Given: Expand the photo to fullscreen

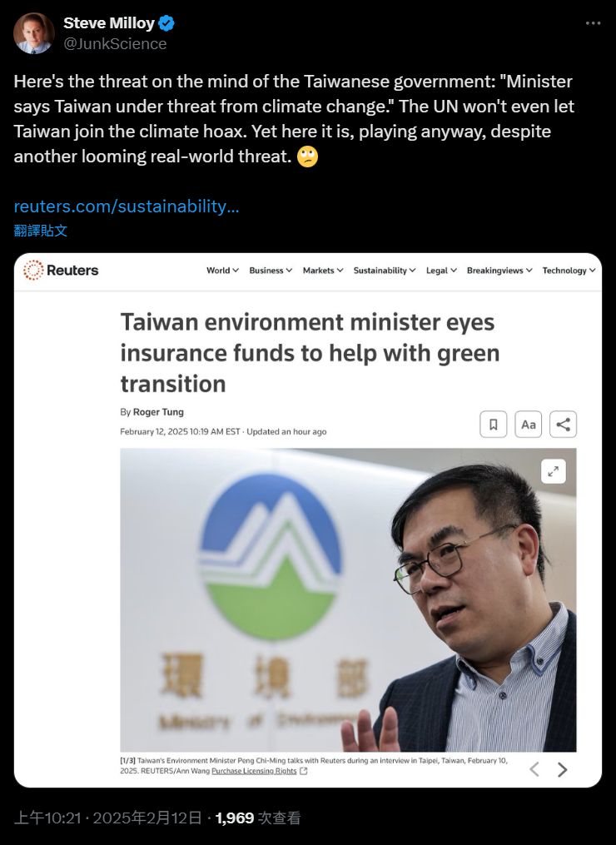Looking at the screenshot, I should (554, 471).
